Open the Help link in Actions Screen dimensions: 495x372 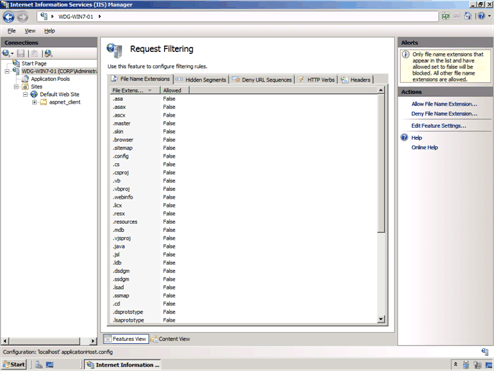(x=416, y=138)
